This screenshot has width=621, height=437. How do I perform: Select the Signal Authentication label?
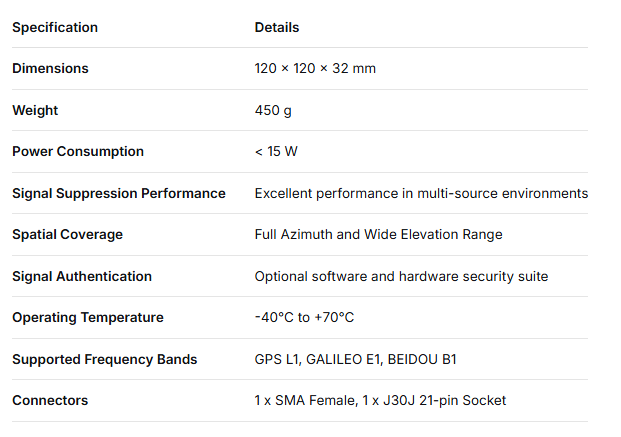coord(82,276)
